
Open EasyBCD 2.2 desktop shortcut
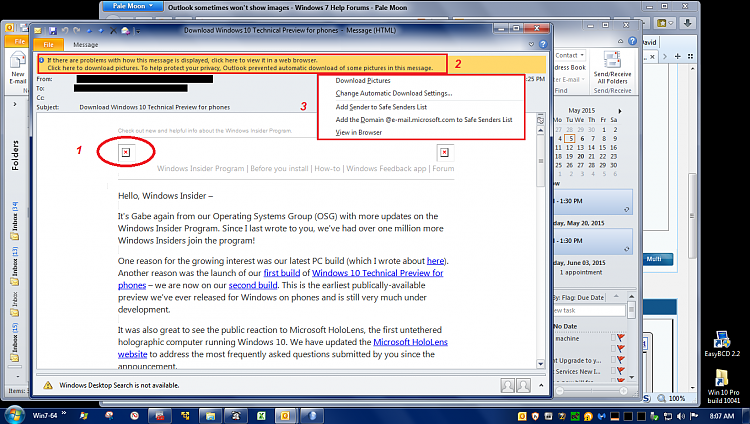click(722, 344)
